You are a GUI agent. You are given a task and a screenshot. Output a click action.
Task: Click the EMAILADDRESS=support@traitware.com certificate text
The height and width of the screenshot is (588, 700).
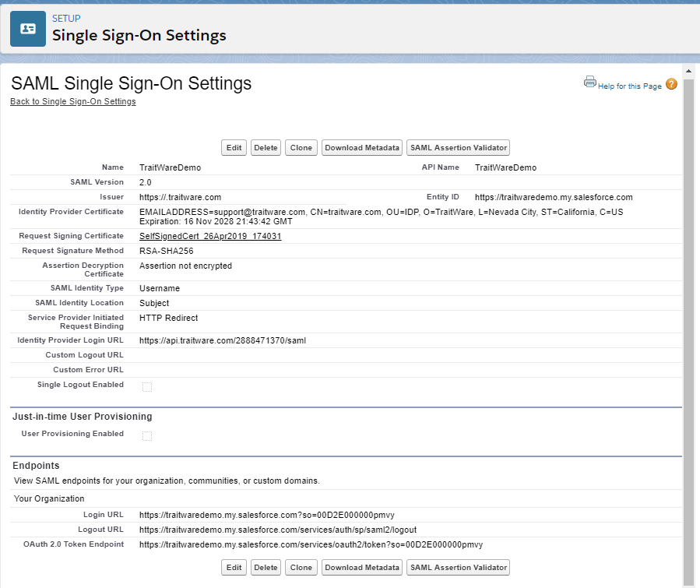pyautogui.click(x=382, y=212)
